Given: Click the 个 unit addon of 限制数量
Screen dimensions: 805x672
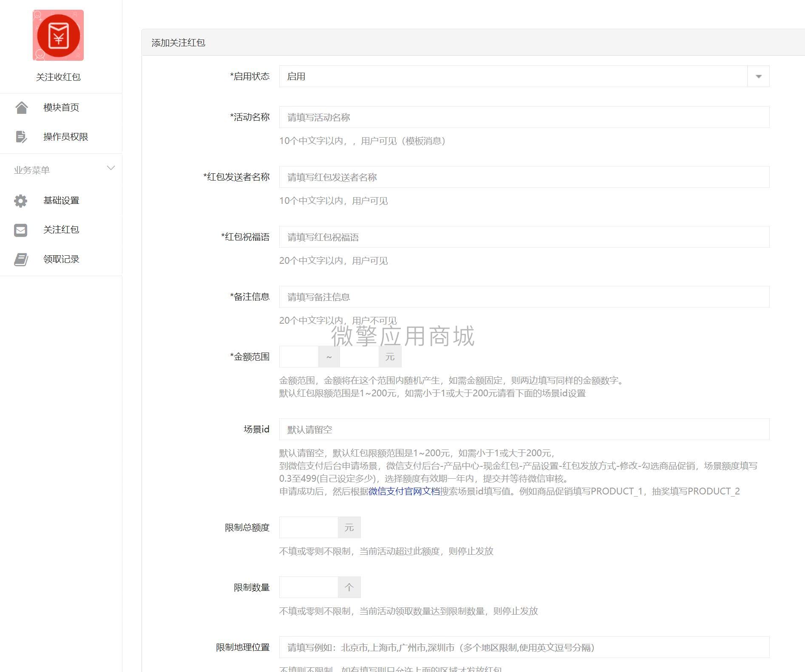Looking at the screenshot, I should point(349,587).
